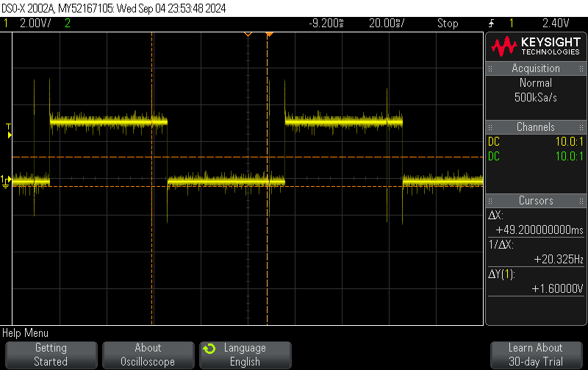588x370 pixels.
Task: Click the 20.00ms/ timebase readout
Action: (x=387, y=23)
